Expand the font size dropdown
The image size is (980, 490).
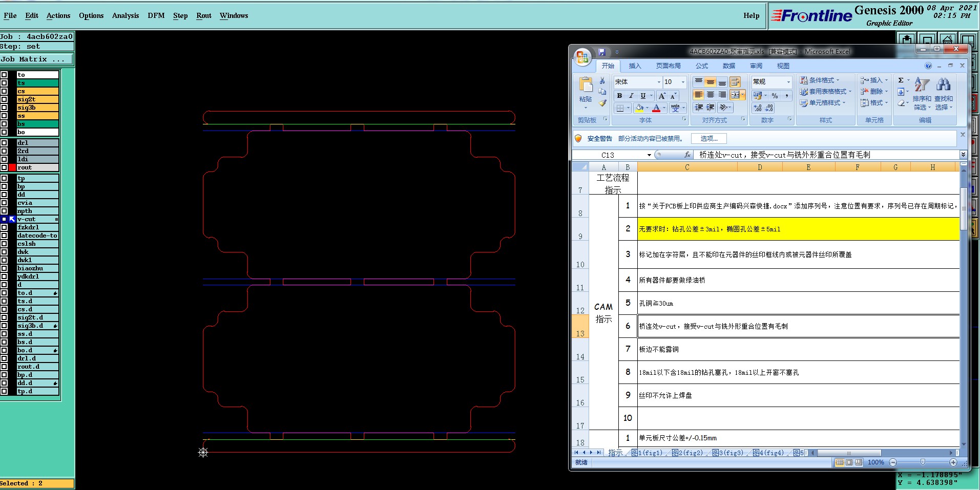tap(682, 82)
